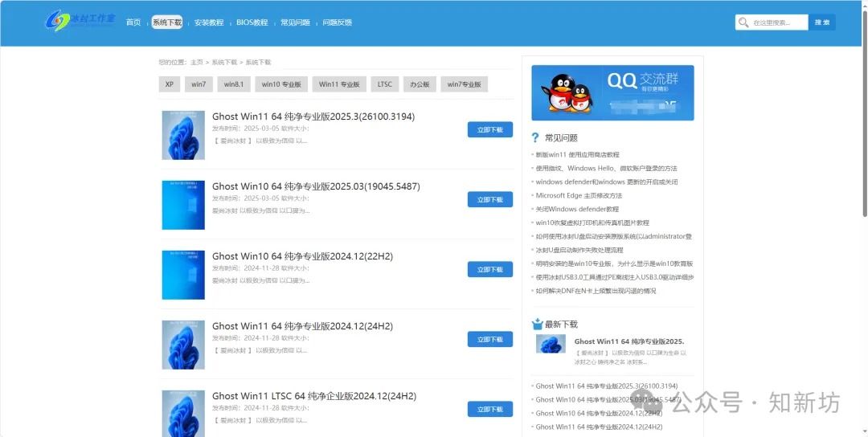Go to the 安装教程 menu item
The height and width of the screenshot is (437, 868).
click(x=209, y=22)
